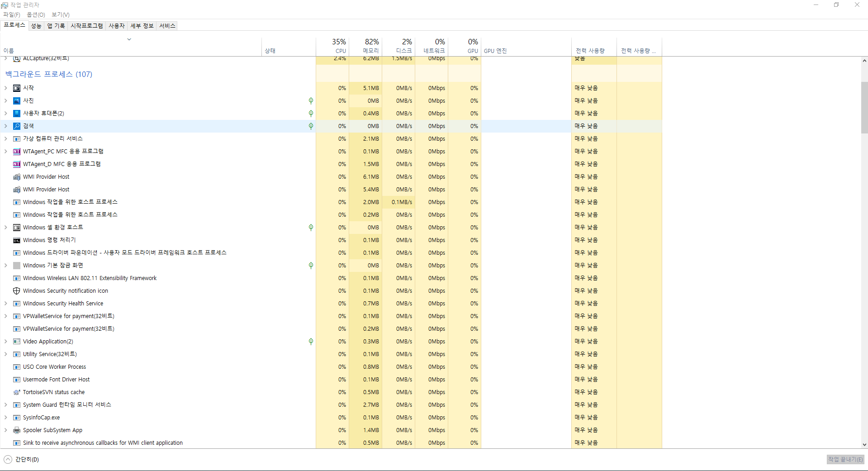Click the 사진 app icon

(x=17, y=101)
